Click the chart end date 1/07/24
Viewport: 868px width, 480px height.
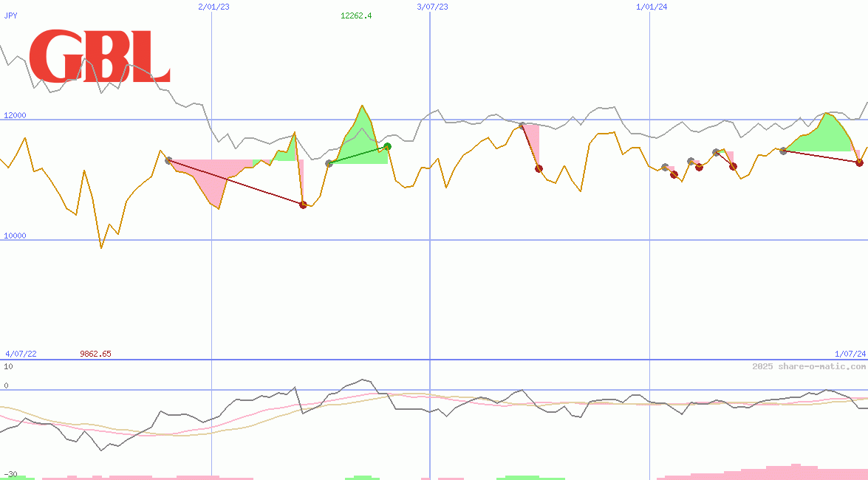pyautogui.click(x=850, y=354)
